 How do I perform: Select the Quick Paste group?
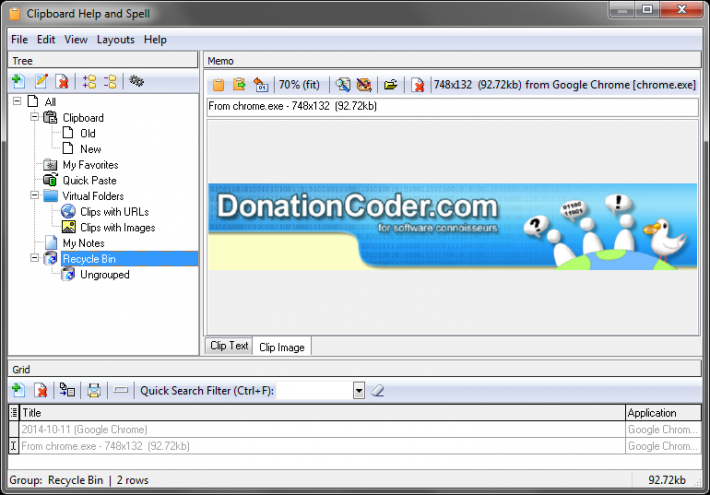tap(89, 180)
